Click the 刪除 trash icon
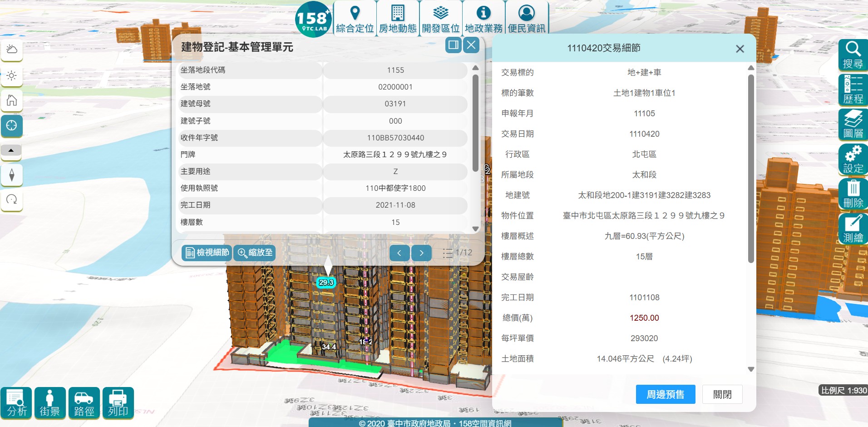 (x=853, y=194)
